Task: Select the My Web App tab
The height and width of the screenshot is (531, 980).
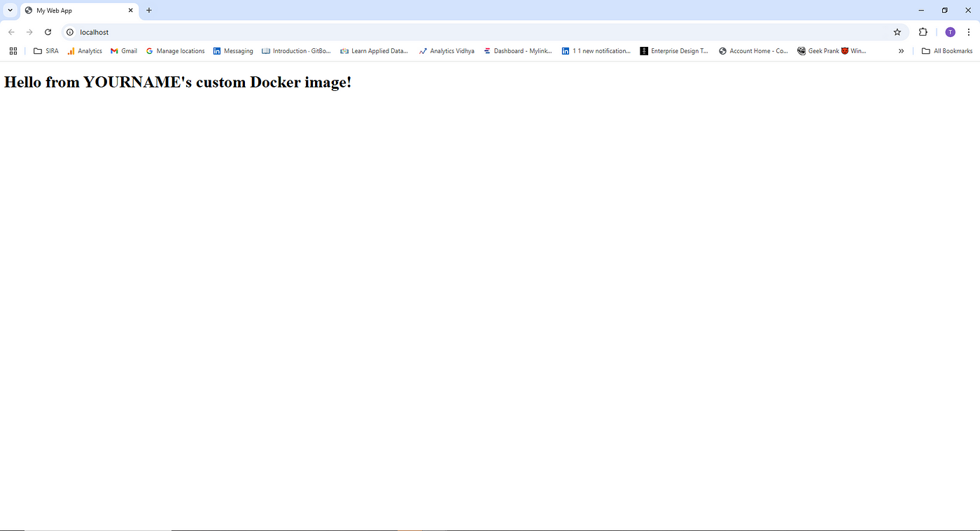Action: (79, 10)
